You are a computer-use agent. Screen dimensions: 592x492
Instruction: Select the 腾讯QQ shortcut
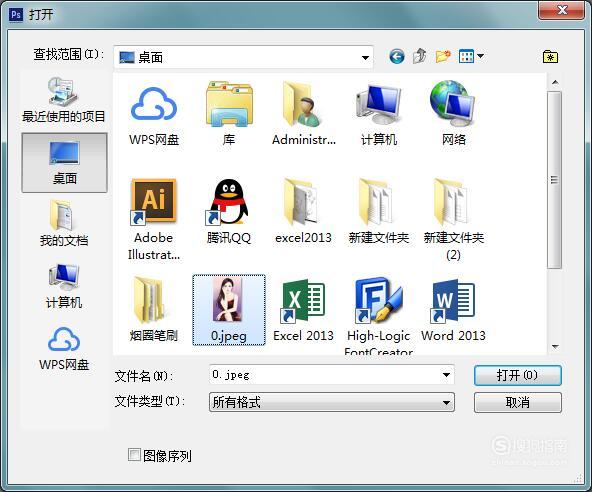229,212
